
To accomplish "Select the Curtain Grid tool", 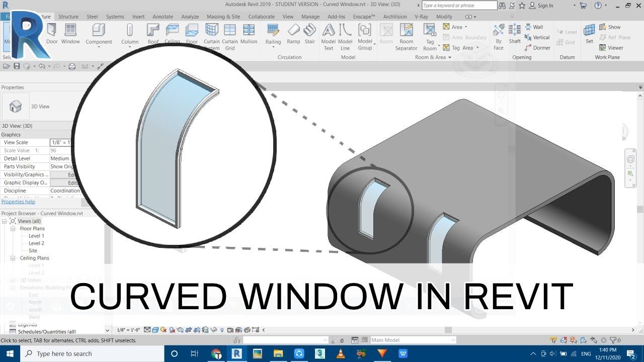I will tap(230, 36).
